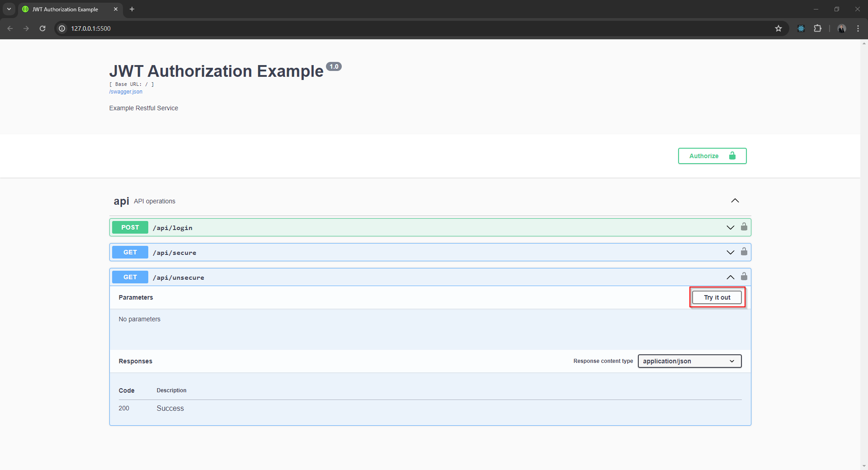This screenshot has width=868, height=470.
Task: Open Chrome's three-dot menu
Action: pyautogui.click(x=858, y=28)
